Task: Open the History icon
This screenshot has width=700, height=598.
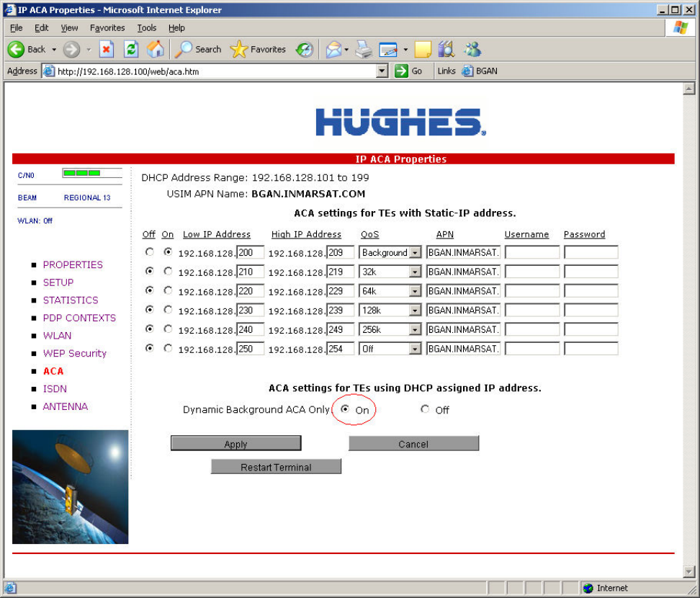Action: click(x=305, y=49)
